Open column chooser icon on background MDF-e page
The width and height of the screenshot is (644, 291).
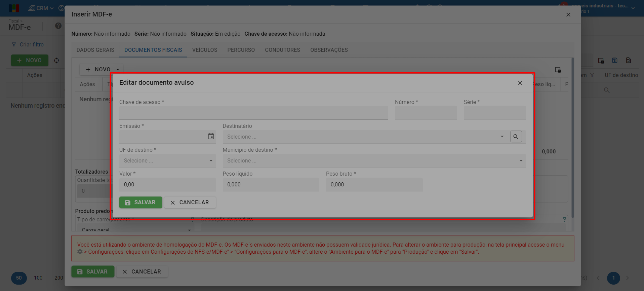(601, 61)
